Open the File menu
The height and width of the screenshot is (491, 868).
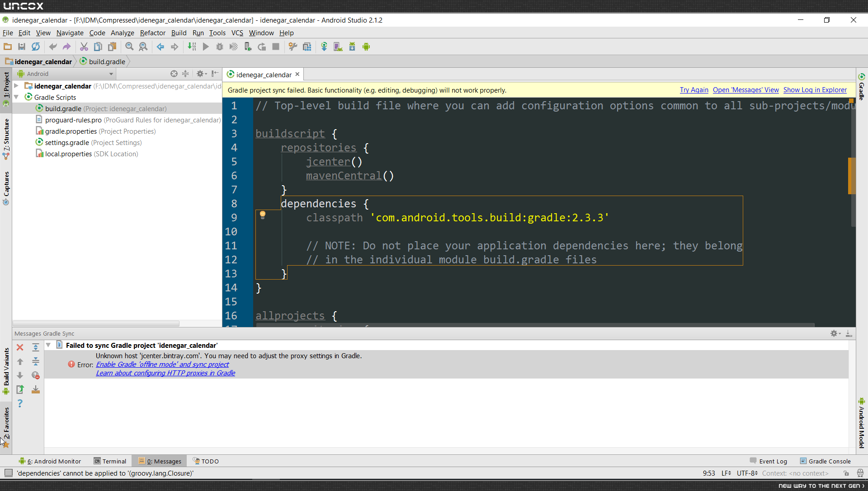click(8, 33)
